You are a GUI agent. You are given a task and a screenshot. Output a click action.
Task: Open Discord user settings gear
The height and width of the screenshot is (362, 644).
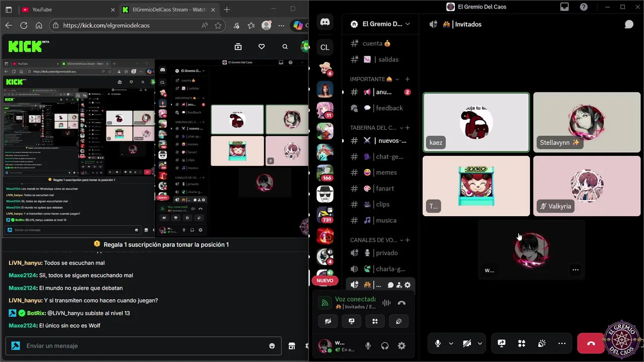pyautogui.click(x=401, y=345)
